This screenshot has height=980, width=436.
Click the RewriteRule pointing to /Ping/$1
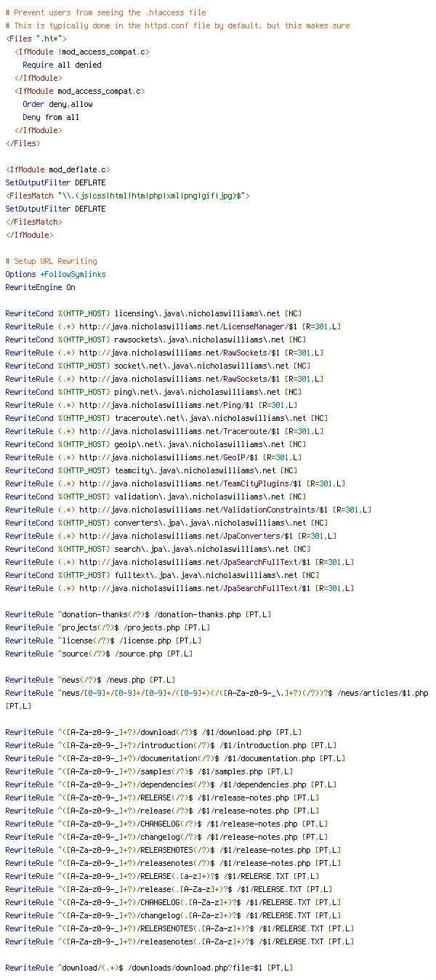point(151,405)
